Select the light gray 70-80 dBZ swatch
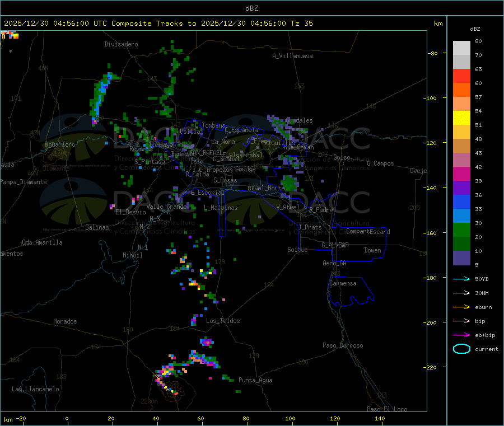The width and height of the screenshot is (504, 426). [461, 48]
